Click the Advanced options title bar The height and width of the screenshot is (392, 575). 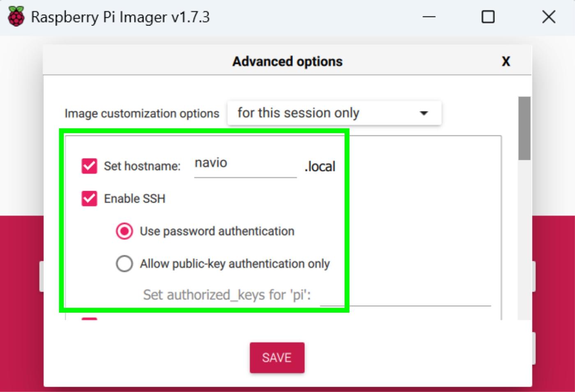tap(287, 61)
